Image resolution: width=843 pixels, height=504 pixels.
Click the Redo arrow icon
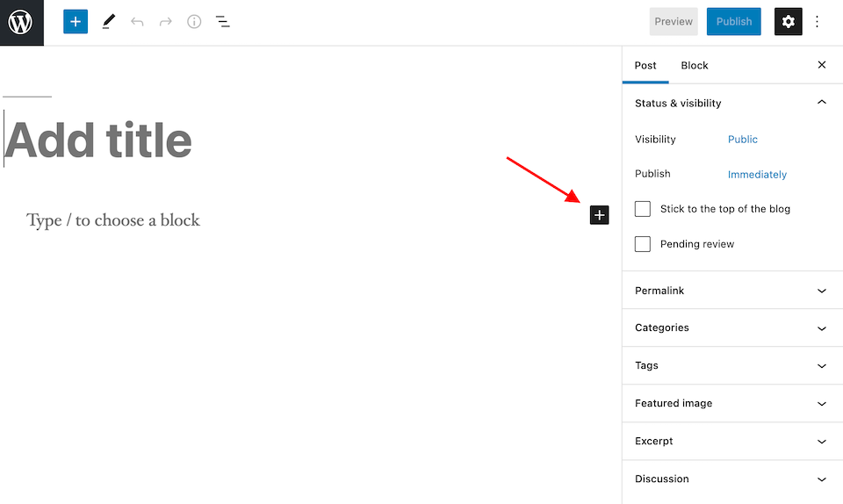[x=165, y=22]
